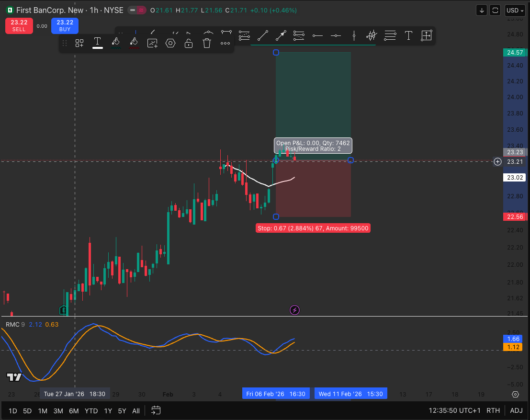Select the stacked horizontal levels tool

point(390,35)
